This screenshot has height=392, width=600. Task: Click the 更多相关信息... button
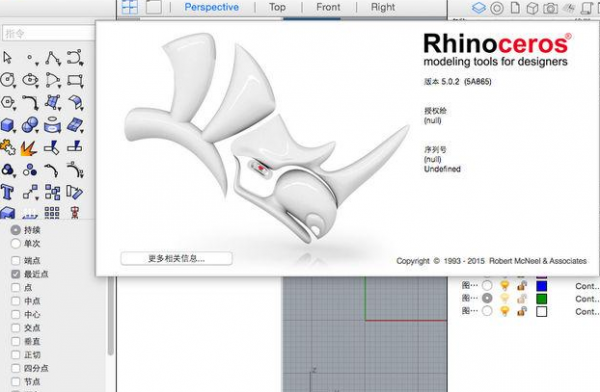(176, 258)
